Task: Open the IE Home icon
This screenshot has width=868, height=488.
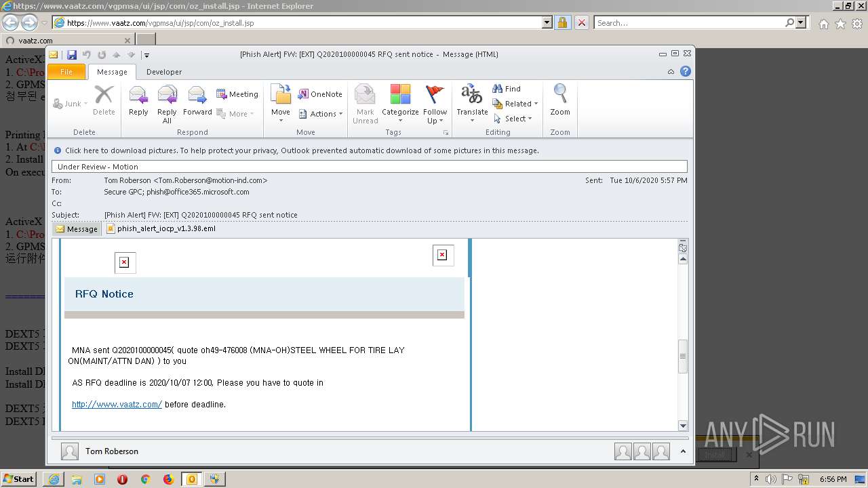Action: point(823,24)
